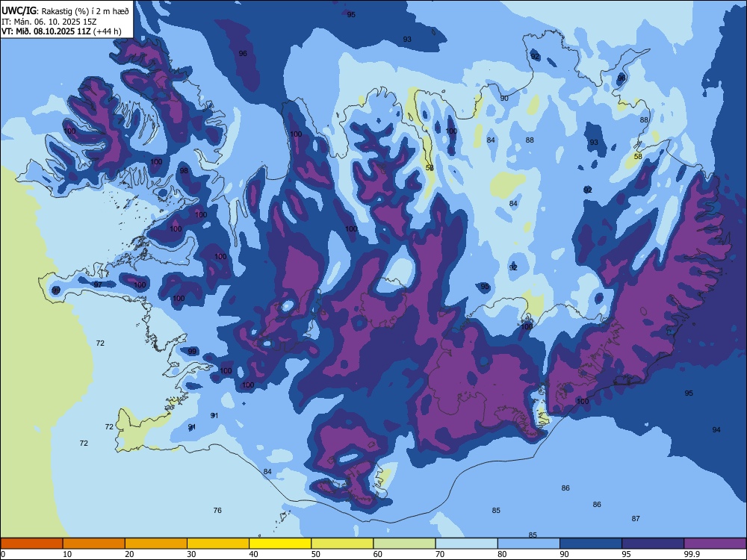Screen dimensions: 747x560
Task: Select the pale blue 70–80 legend swatch
Action: click(x=466, y=544)
